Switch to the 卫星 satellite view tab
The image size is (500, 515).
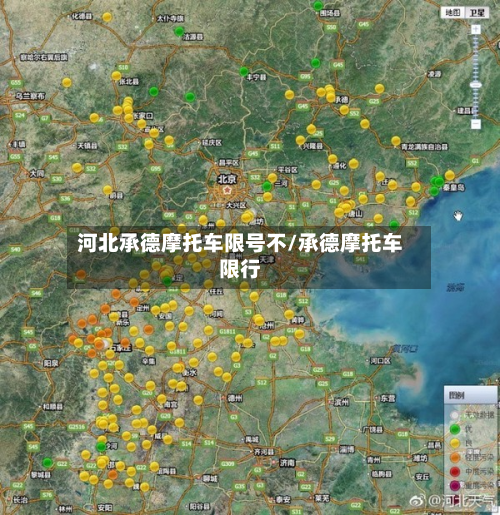[477, 13]
